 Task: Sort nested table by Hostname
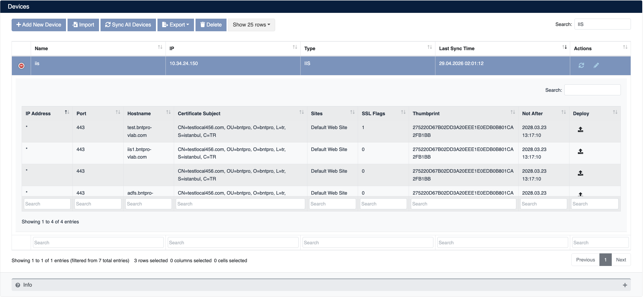pyautogui.click(x=149, y=113)
